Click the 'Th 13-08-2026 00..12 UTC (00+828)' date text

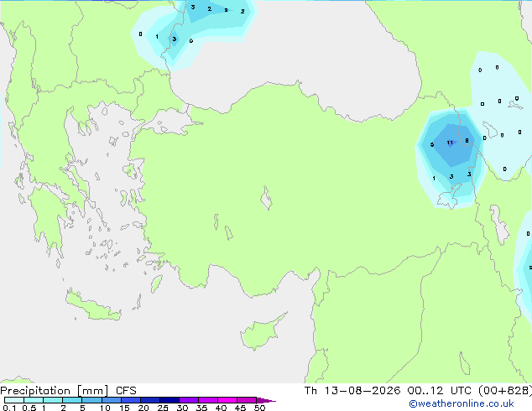[418, 391]
